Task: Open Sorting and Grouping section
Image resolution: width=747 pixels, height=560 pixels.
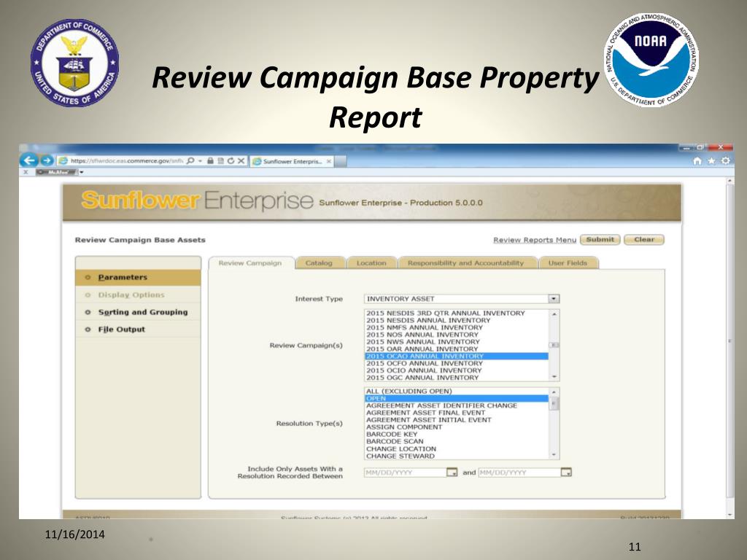Action: [138, 312]
